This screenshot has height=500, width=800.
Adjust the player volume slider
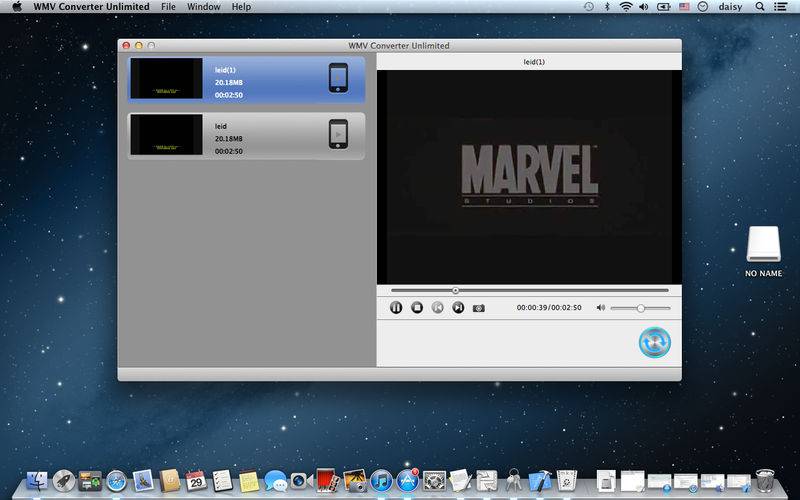(640, 308)
